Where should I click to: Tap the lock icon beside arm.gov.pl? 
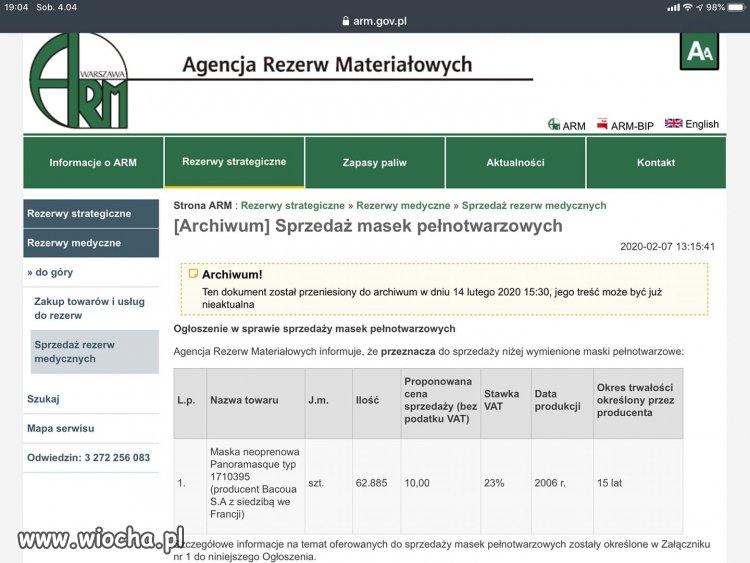pos(345,21)
